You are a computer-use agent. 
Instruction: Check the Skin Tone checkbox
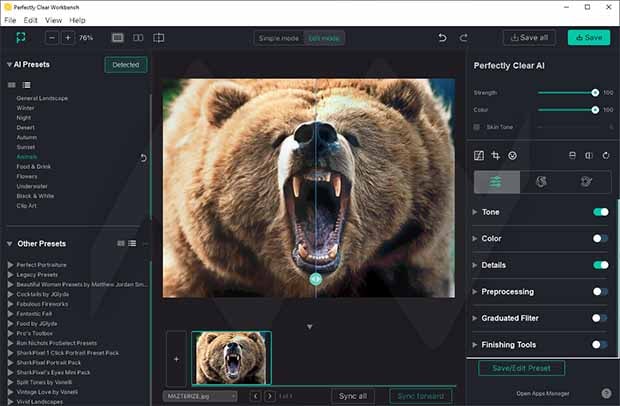pyautogui.click(x=476, y=127)
